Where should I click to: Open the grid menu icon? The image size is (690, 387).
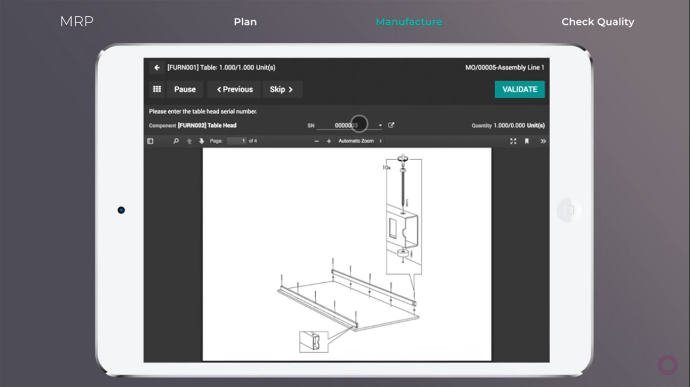157,89
